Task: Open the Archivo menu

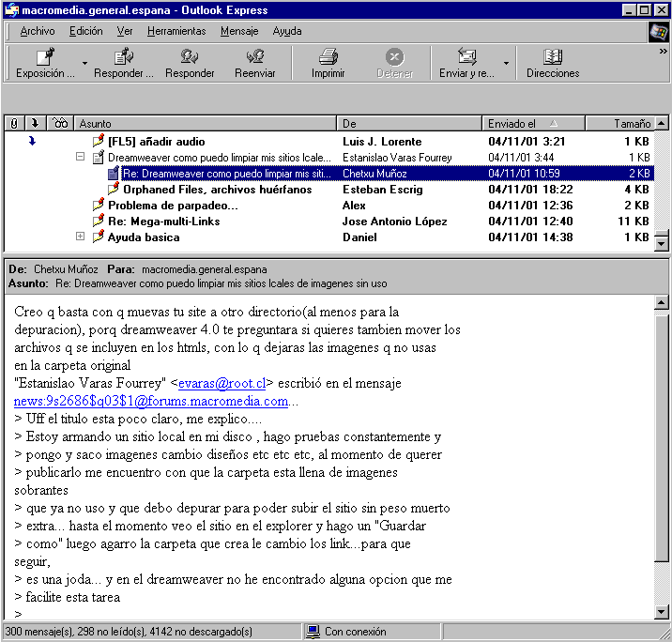Action: (38, 31)
